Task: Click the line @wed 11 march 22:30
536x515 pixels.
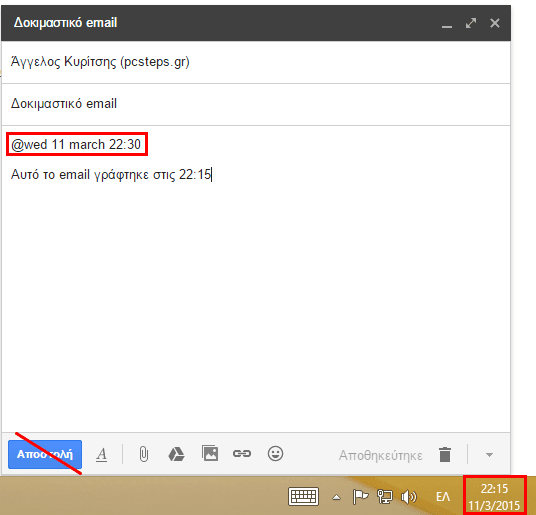Action: [76, 145]
